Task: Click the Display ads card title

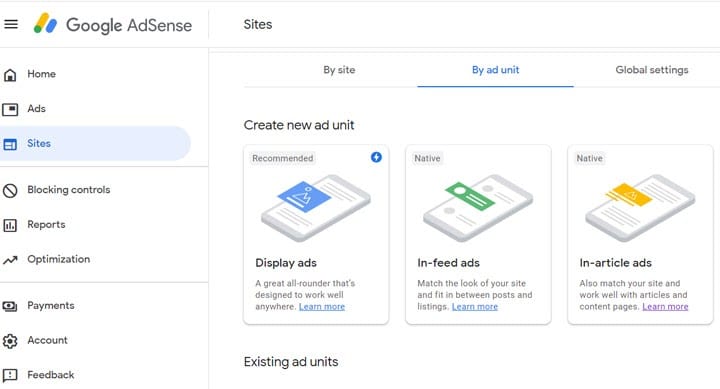Action: [286, 263]
